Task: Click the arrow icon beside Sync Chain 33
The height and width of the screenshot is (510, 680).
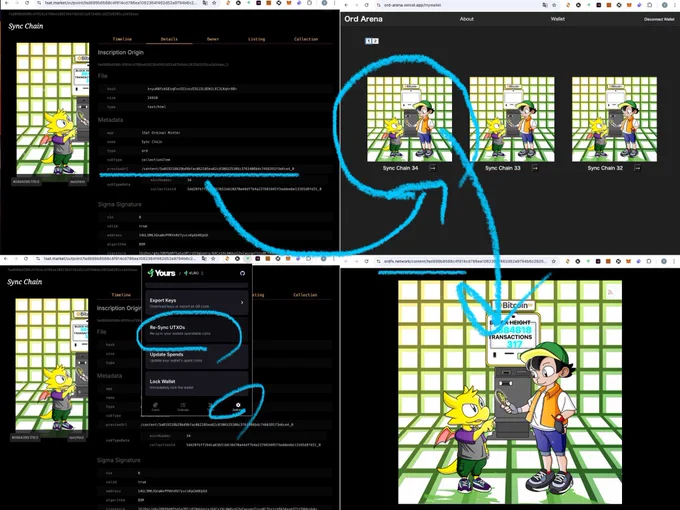Action: point(535,168)
